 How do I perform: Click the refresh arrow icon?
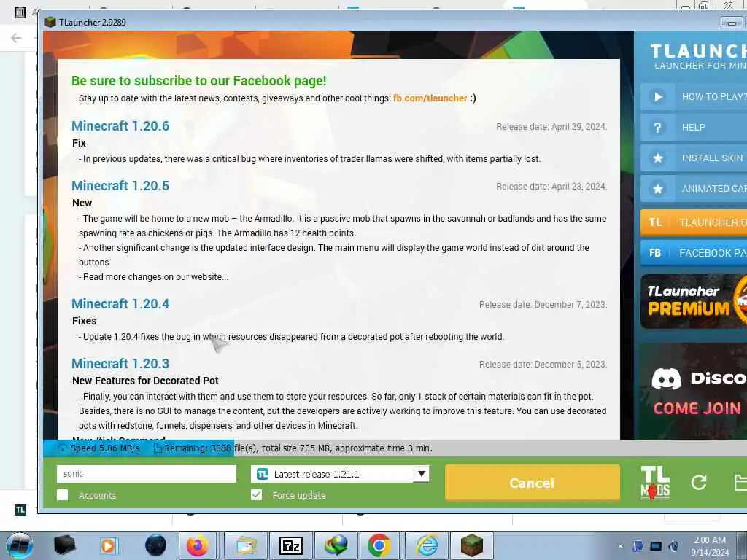coord(698,483)
